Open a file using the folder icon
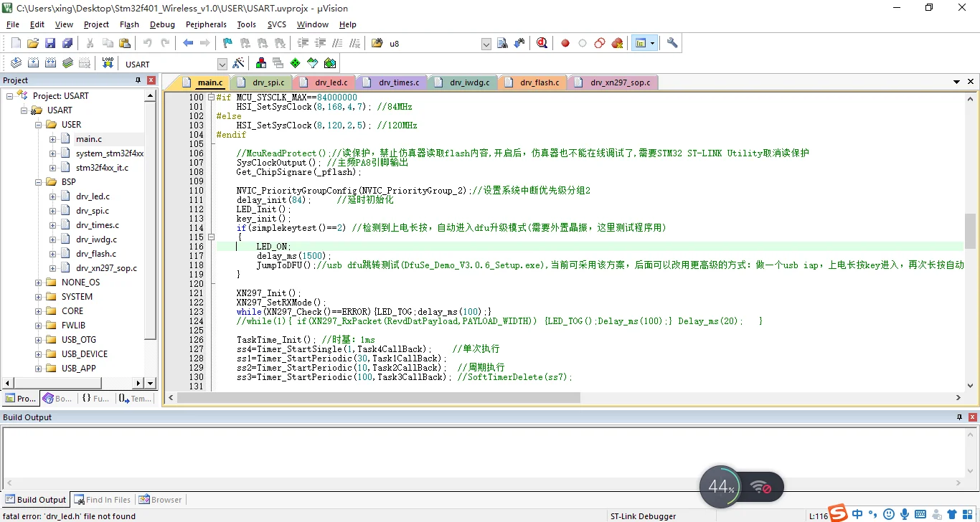The image size is (980, 522). (x=33, y=43)
